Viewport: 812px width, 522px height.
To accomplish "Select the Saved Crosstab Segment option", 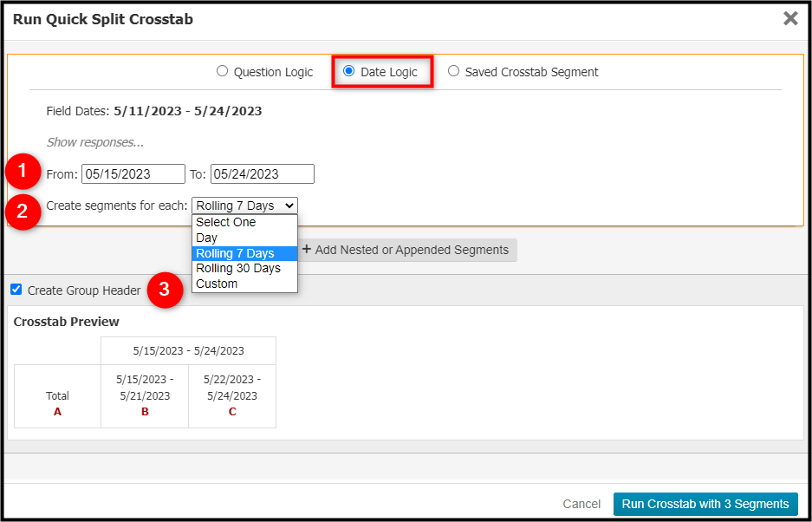I will point(453,71).
